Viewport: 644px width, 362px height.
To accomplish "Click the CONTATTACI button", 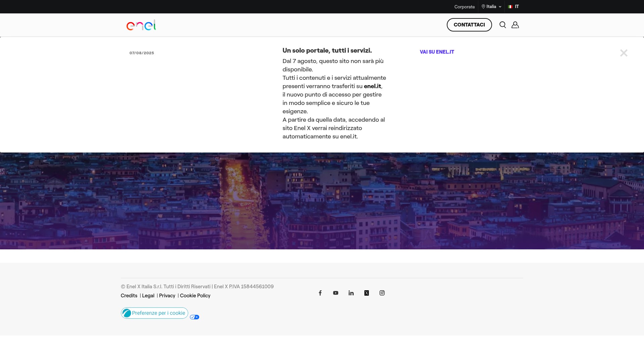I will (x=469, y=25).
